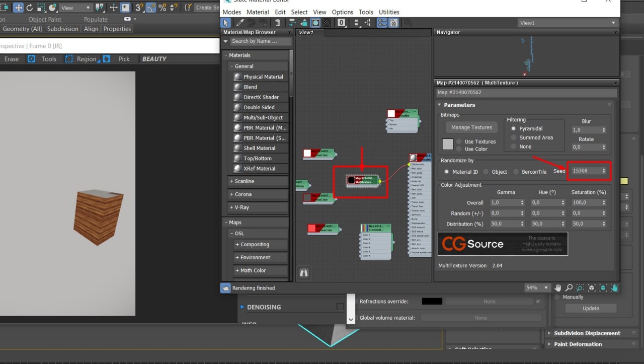
Task: Activate the Pan hand tool in Slate editor
Action: coord(557,288)
